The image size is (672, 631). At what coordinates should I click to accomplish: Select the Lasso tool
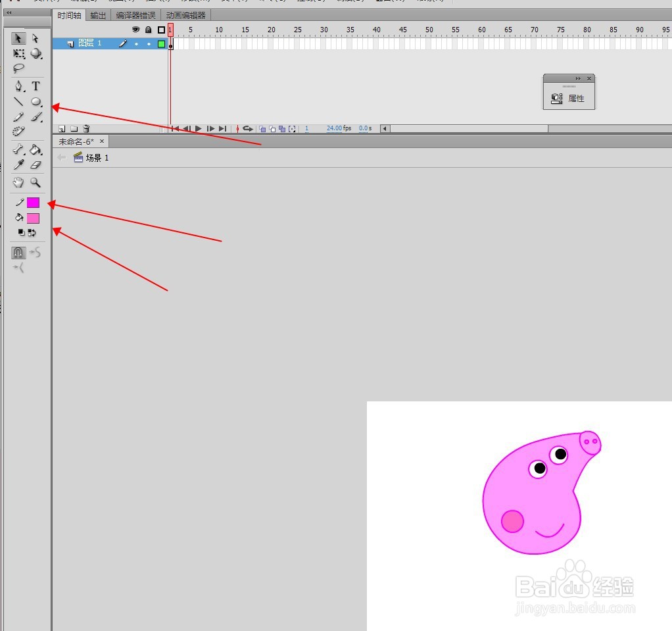tap(18, 68)
